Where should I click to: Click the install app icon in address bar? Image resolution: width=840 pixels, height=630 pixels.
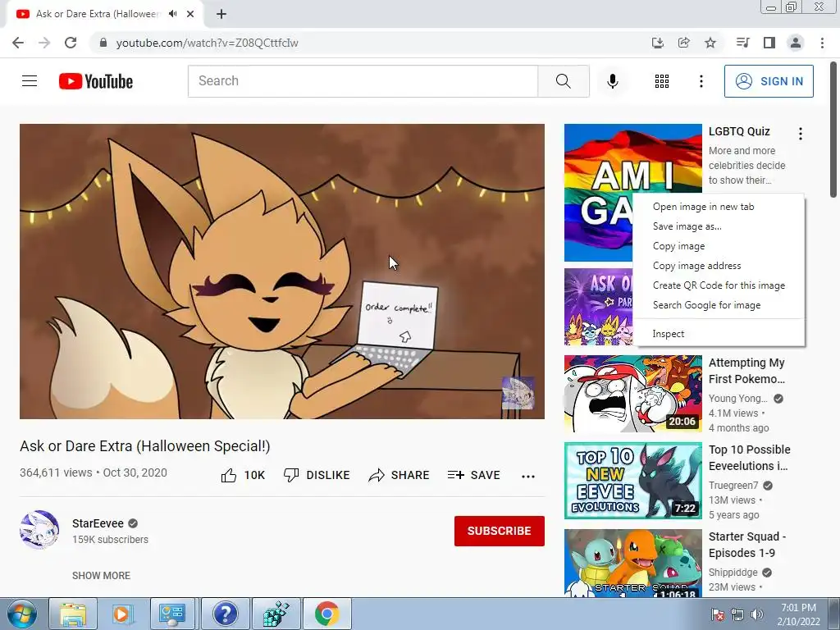point(657,43)
